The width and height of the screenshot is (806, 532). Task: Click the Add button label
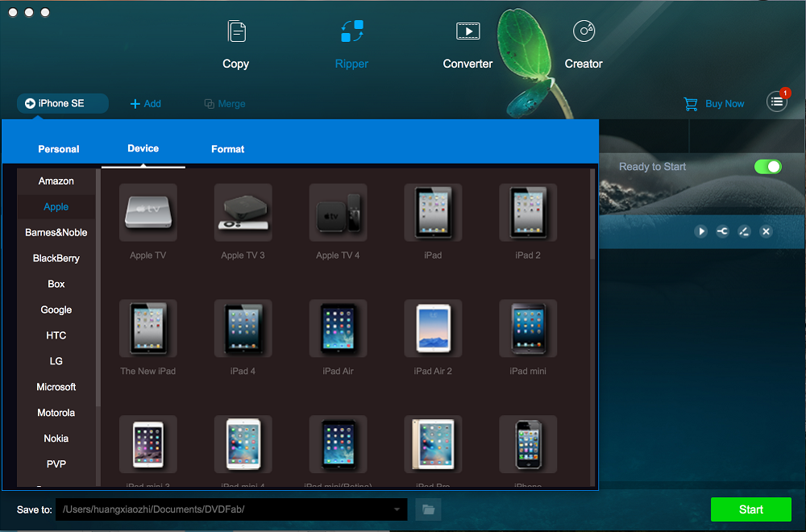(152, 104)
